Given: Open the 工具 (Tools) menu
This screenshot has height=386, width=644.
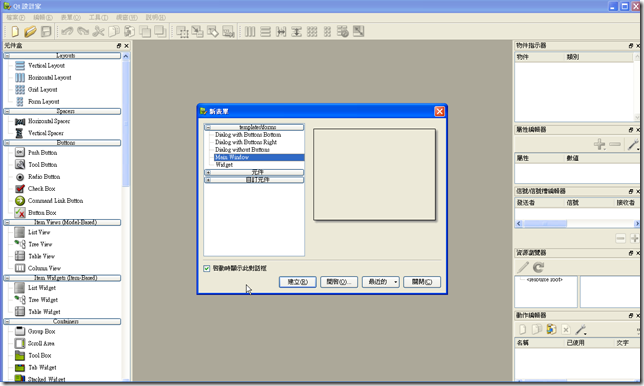Looking at the screenshot, I should (x=98, y=17).
